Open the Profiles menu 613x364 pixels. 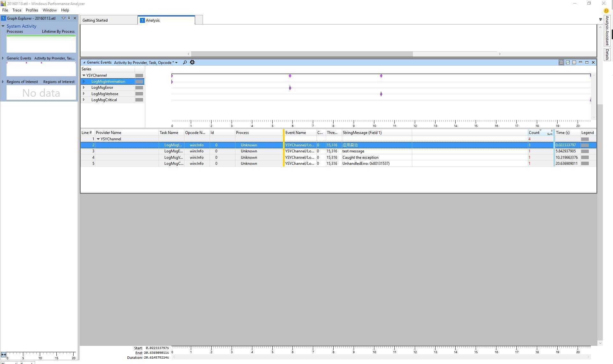click(x=32, y=10)
